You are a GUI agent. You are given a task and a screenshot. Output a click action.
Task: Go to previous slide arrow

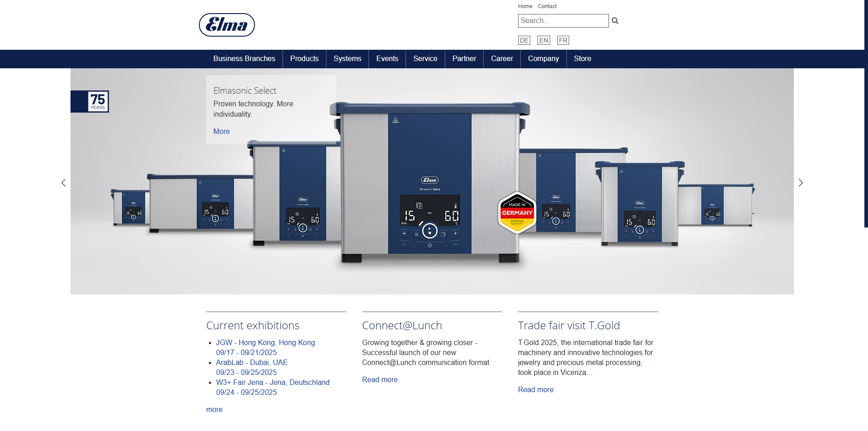pyautogui.click(x=64, y=183)
